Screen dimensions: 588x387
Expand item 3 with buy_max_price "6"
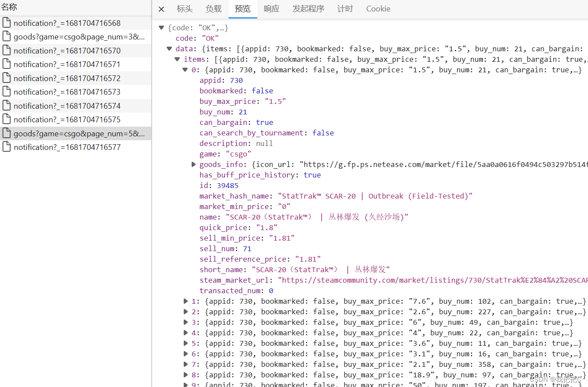(x=185, y=322)
